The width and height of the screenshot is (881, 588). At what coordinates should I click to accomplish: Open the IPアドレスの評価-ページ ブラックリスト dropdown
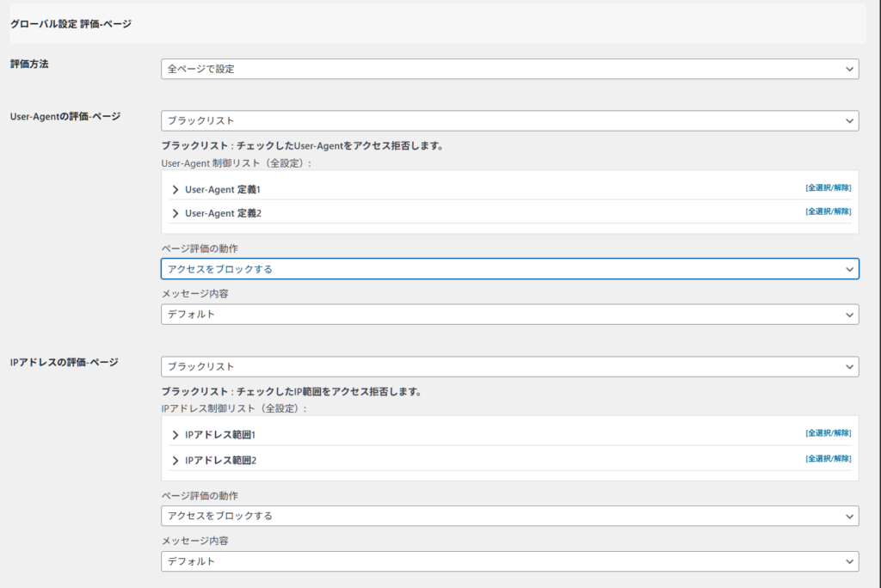[509, 367]
